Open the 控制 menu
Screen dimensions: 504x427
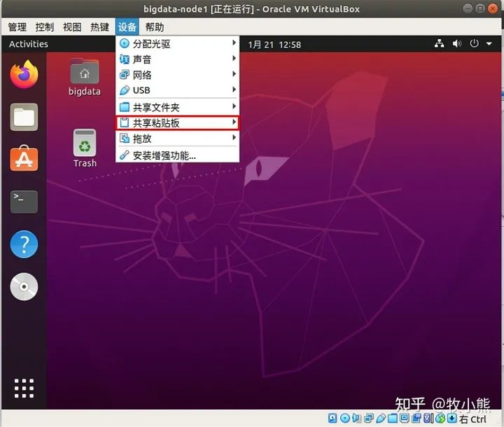pos(45,27)
